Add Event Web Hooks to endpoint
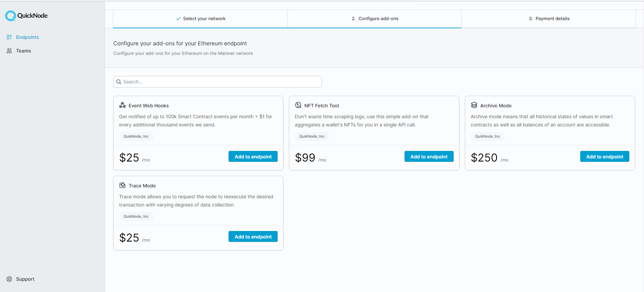The image size is (644, 292). [x=253, y=156]
